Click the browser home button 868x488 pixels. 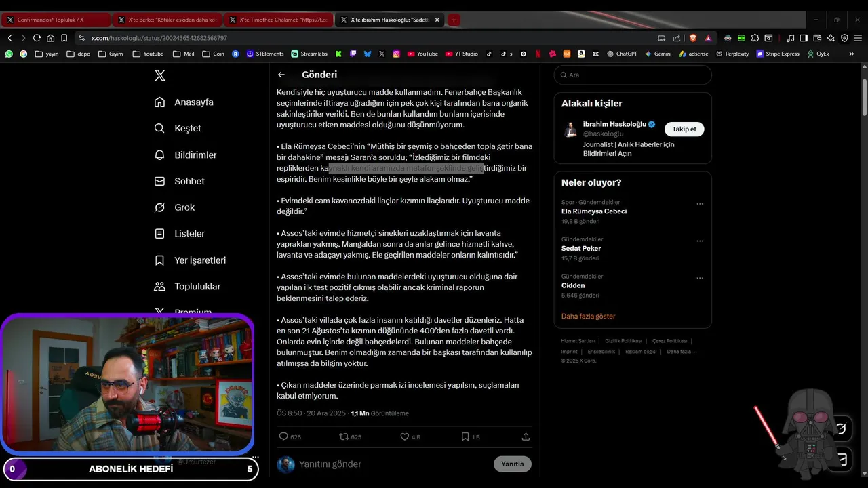click(x=50, y=38)
